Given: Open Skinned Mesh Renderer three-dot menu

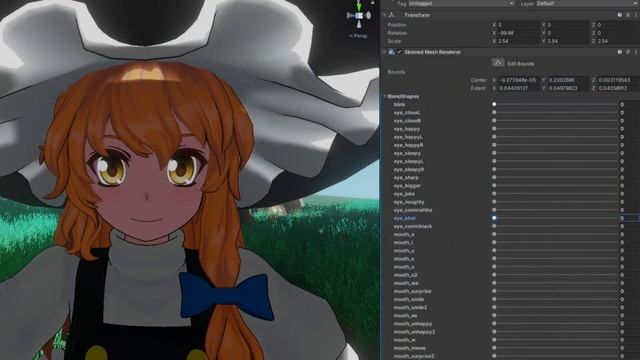Looking at the screenshot, I should [x=636, y=52].
